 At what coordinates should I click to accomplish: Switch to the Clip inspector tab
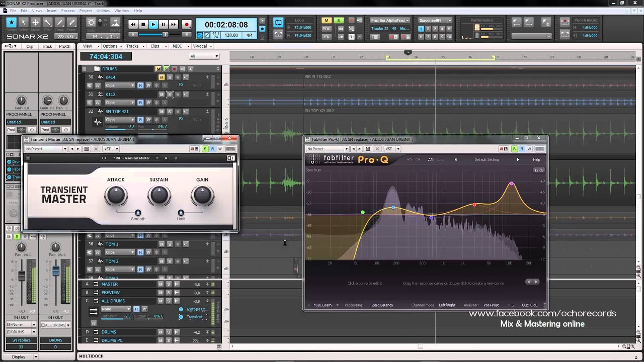pyautogui.click(x=30, y=46)
